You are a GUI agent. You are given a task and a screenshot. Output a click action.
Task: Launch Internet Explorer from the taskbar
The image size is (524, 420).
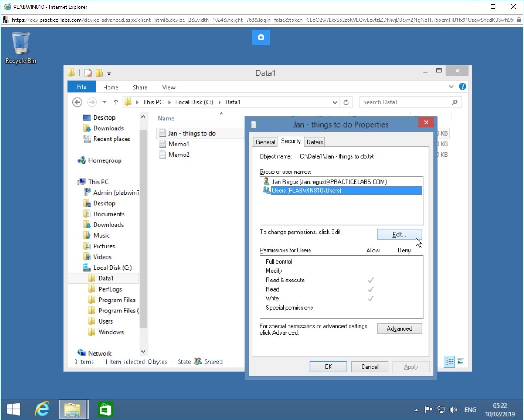[42, 409]
